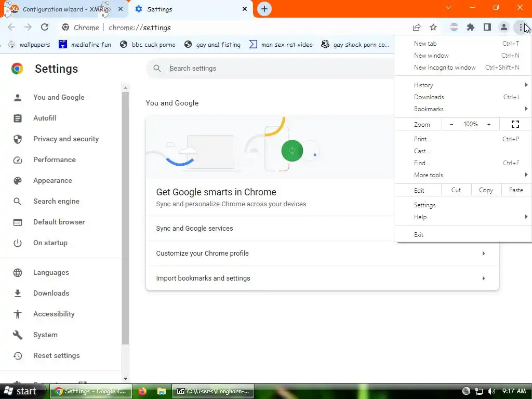Screen dimensions: 532x399
Task: Expand the History submenu
Action: (x=463, y=85)
